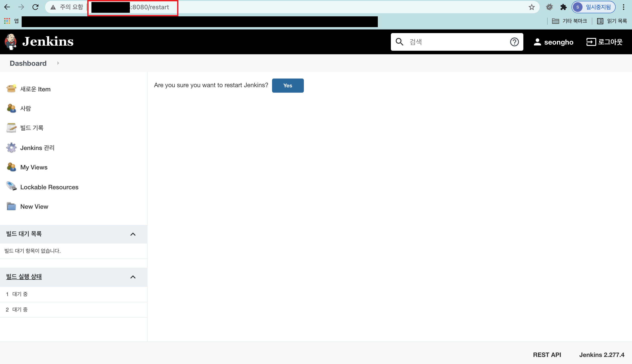Click the New View folder icon
632x364 pixels.
pos(11,206)
